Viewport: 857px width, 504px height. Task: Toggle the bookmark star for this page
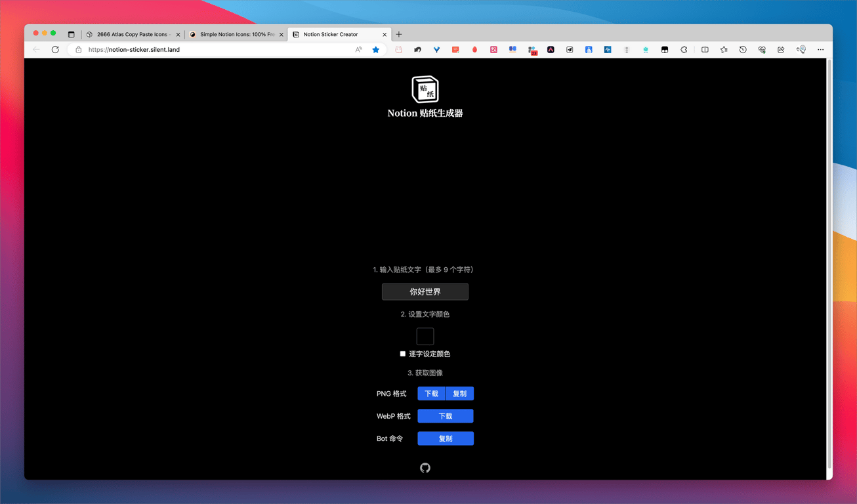pos(375,49)
